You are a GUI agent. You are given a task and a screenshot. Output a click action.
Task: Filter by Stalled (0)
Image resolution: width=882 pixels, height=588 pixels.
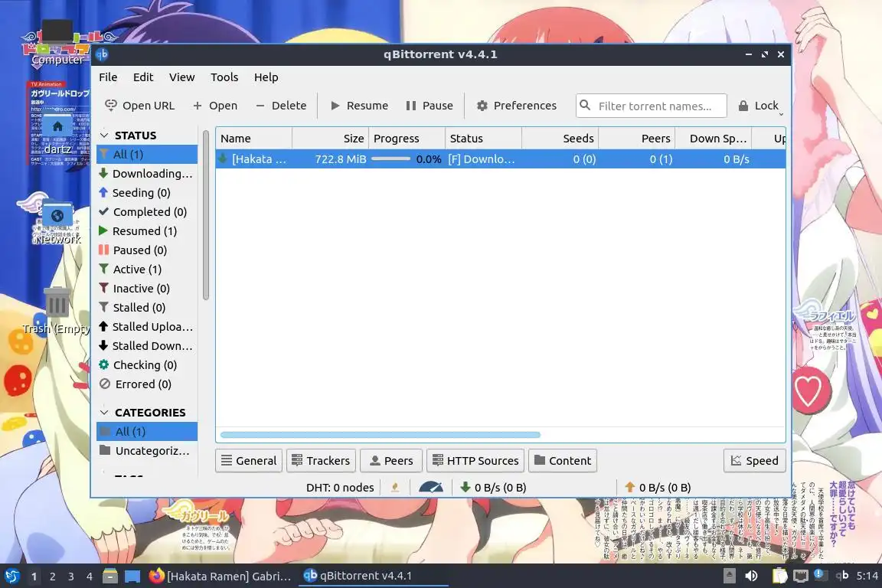[x=147, y=307]
